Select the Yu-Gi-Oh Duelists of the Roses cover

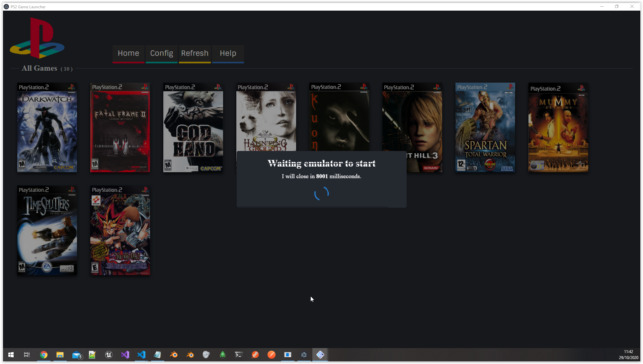click(x=120, y=230)
